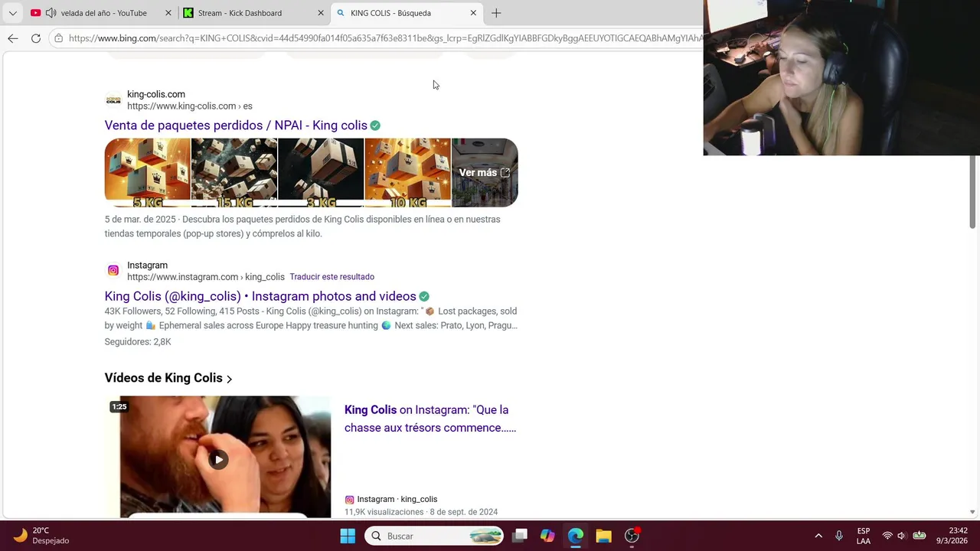Open Venta de paquetes perdidos King colis link

click(236, 126)
